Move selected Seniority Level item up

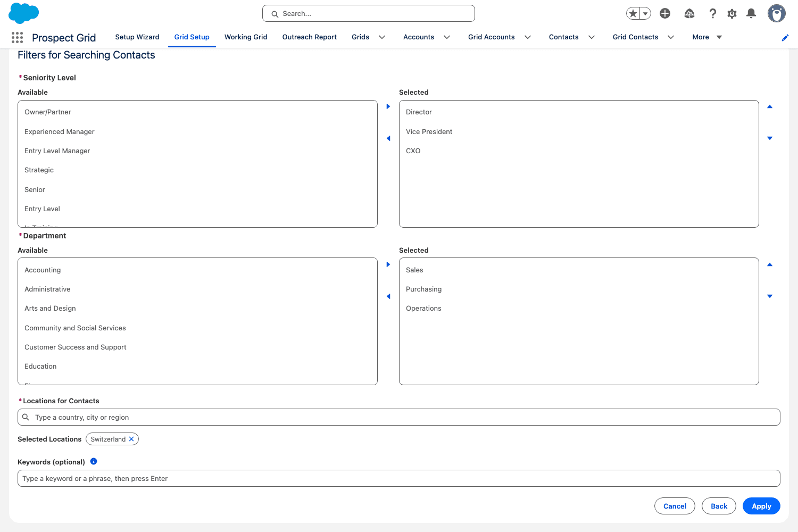(770, 106)
